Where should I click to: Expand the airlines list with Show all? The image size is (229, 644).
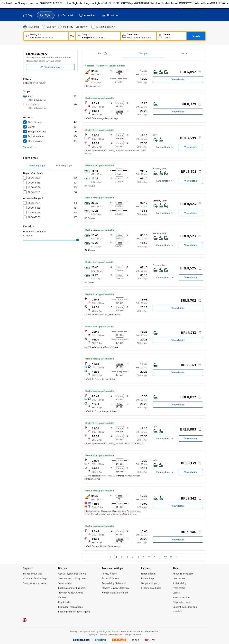pyautogui.click(x=30, y=147)
